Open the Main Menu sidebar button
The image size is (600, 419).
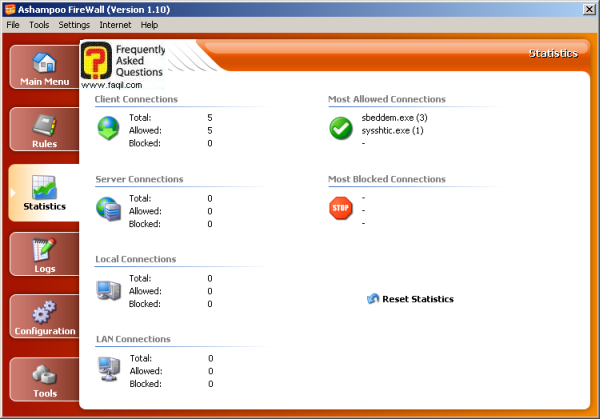pyautogui.click(x=43, y=69)
